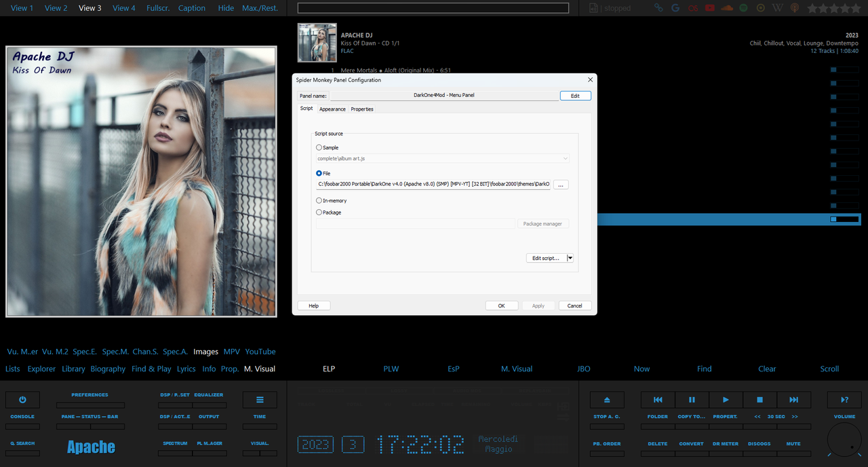Click the CONSOLE button bar
This screenshot has height=467, width=868.
click(22, 426)
